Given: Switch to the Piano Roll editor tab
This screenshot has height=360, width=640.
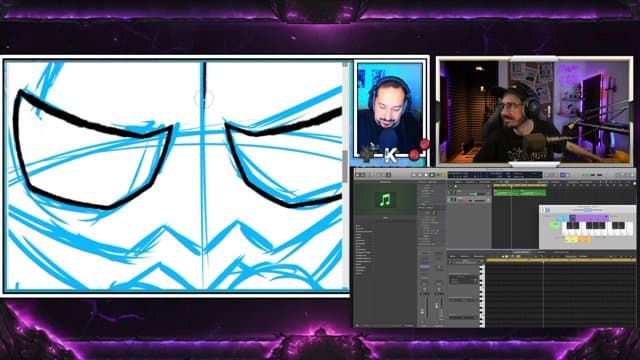Looking at the screenshot, I should pyautogui.click(x=521, y=252).
